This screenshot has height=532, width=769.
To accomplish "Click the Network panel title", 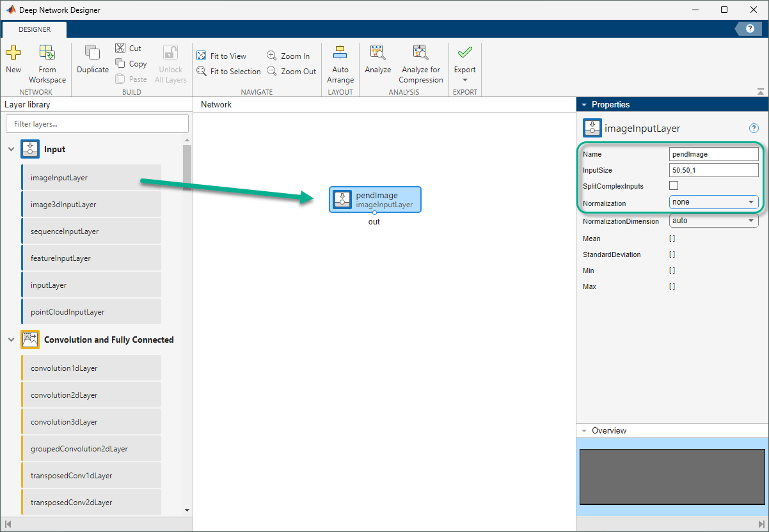I will (x=216, y=104).
